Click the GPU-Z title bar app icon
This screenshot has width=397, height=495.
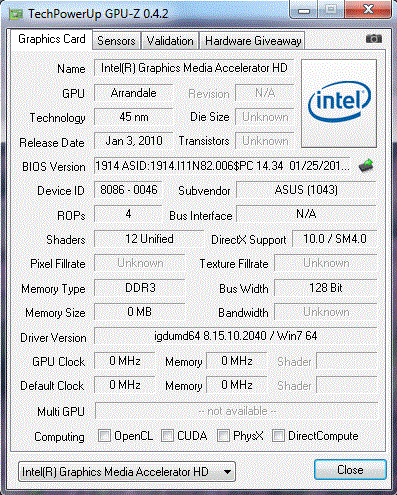(x=16, y=14)
